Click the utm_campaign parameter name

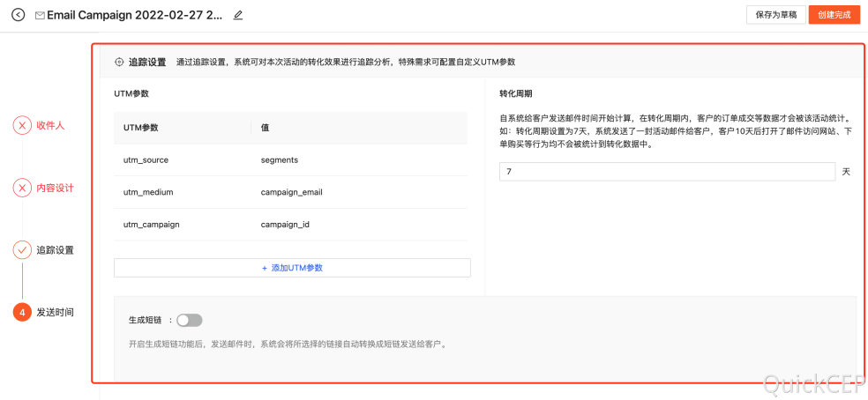click(151, 225)
